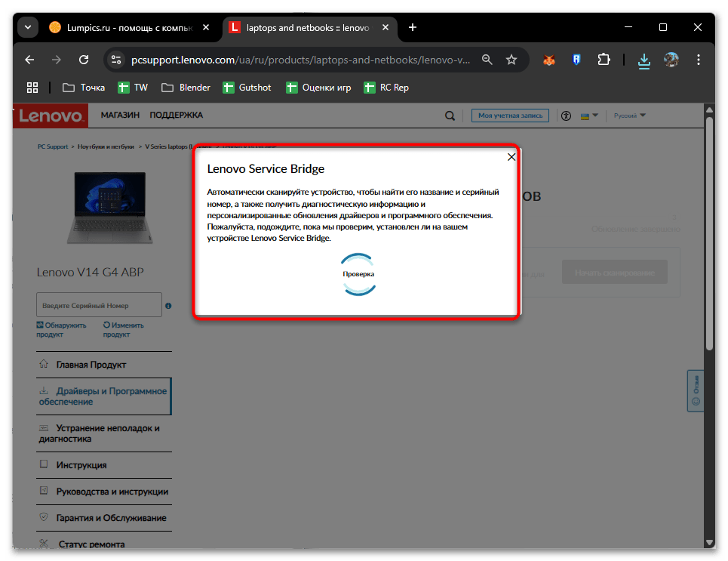Screen dimensions: 728x561
Task: Click the serial number info icon
Action: pos(168,306)
